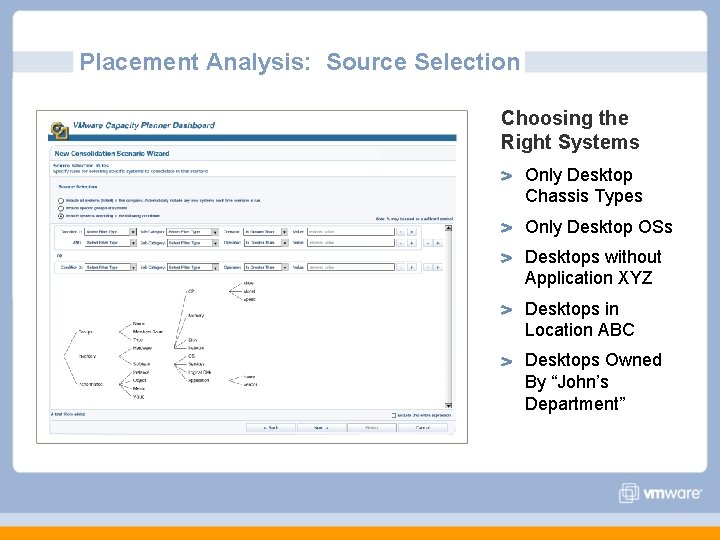The height and width of the screenshot is (540, 720).
Task: Click the 'Inventory' node in the tree diagram
Action: click(x=87, y=356)
